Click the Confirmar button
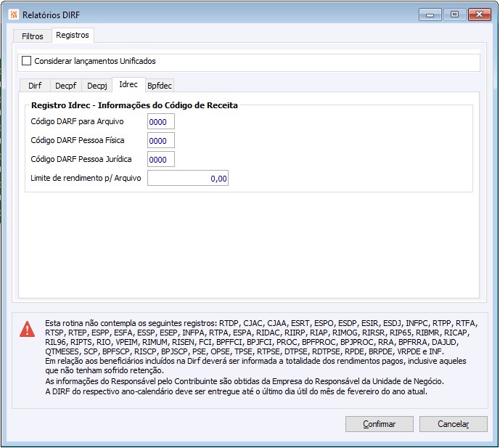Image resolution: width=500 pixels, height=448 pixels. 379,424
